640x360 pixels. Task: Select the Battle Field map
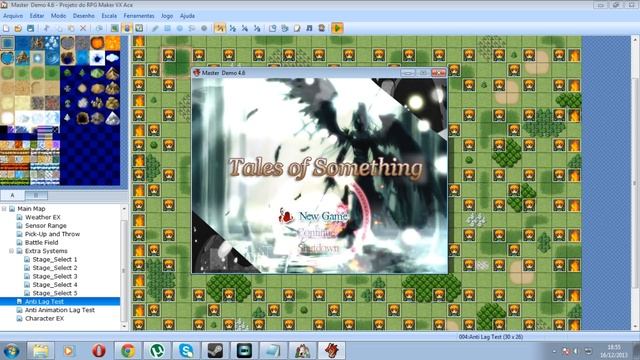click(x=42, y=242)
